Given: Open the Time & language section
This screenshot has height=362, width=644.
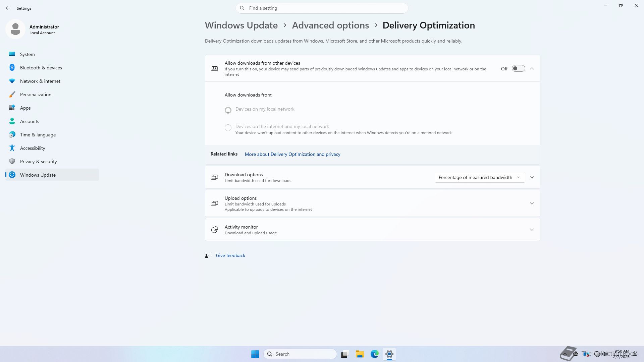Looking at the screenshot, I should click(38, 135).
